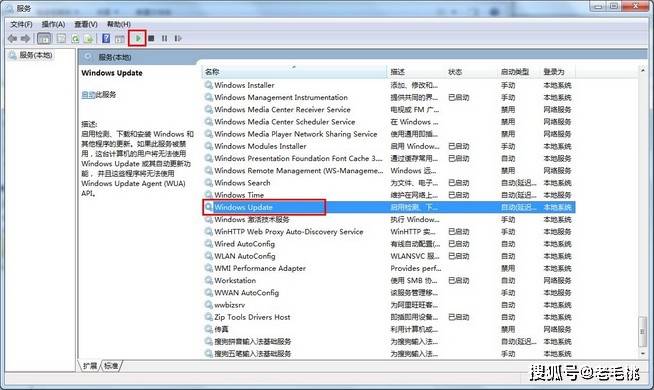Sort by the 登录为 column header
654x390 pixels.
(x=558, y=72)
